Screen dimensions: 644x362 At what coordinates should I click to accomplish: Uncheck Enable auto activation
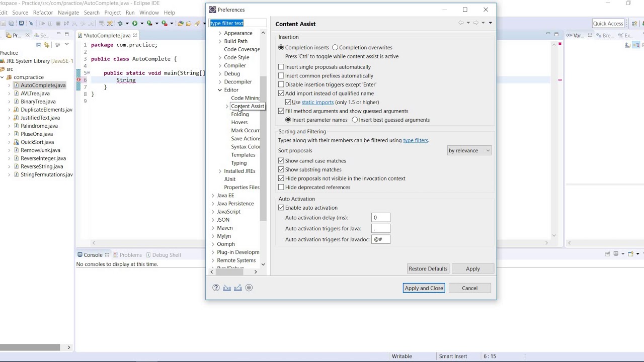tap(281, 208)
